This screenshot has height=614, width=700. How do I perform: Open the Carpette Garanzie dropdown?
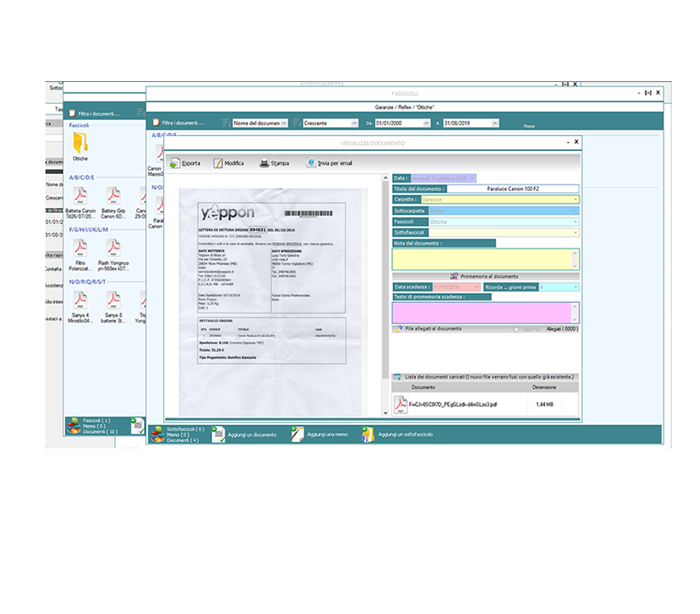pos(577,199)
